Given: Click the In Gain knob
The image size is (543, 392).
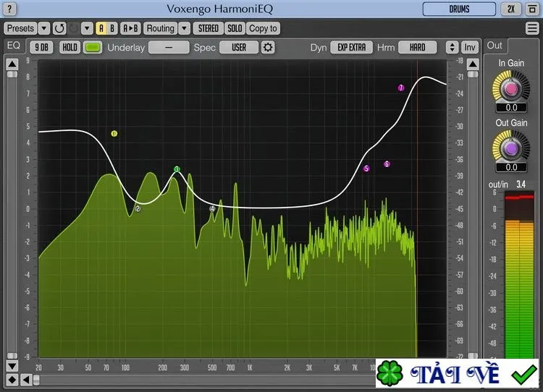Looking at the screenshot, I should pos(511,89).
